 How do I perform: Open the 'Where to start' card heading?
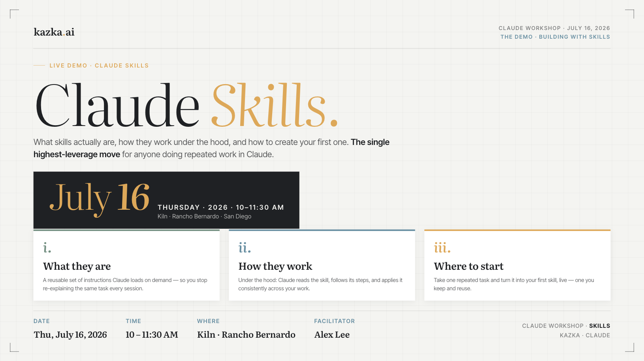tap(469, 266)
